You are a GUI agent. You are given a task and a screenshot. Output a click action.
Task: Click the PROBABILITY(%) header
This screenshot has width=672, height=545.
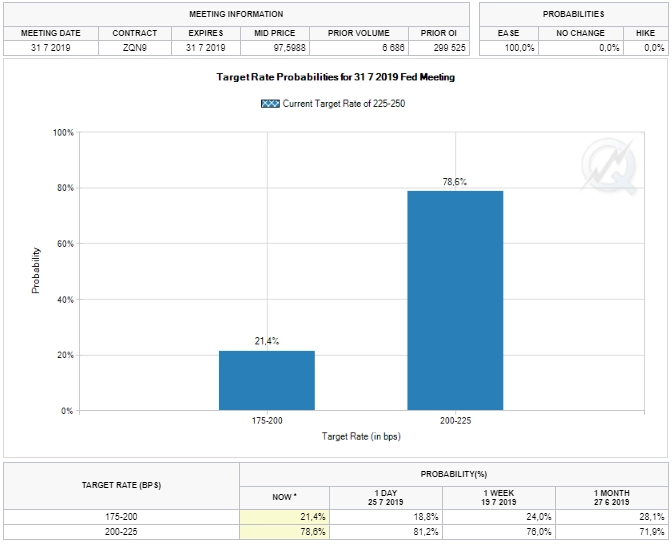coord(454,474)
